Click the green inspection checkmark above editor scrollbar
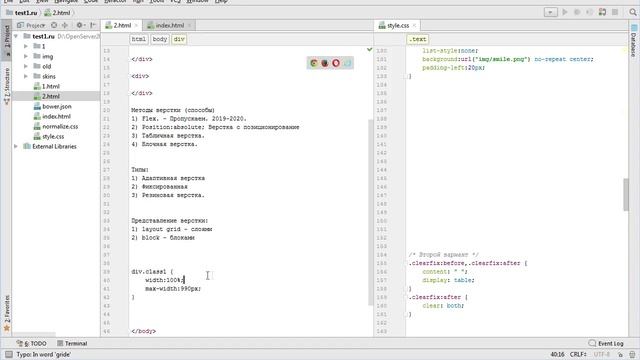 369,50
